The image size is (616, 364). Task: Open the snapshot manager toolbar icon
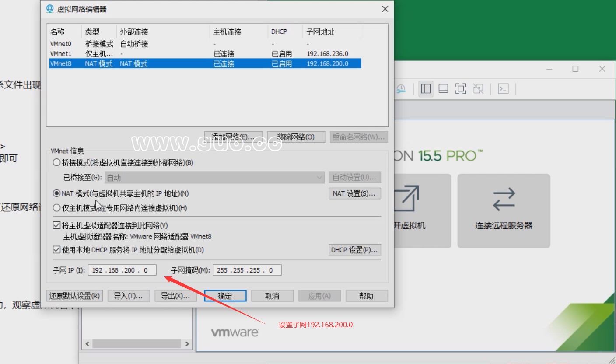[400, 88]
